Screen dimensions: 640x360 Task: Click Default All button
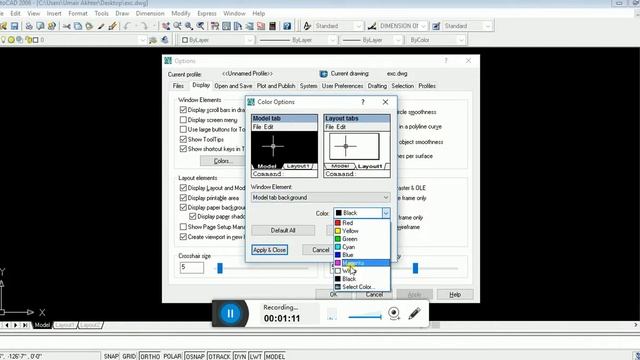pos(283,231)
